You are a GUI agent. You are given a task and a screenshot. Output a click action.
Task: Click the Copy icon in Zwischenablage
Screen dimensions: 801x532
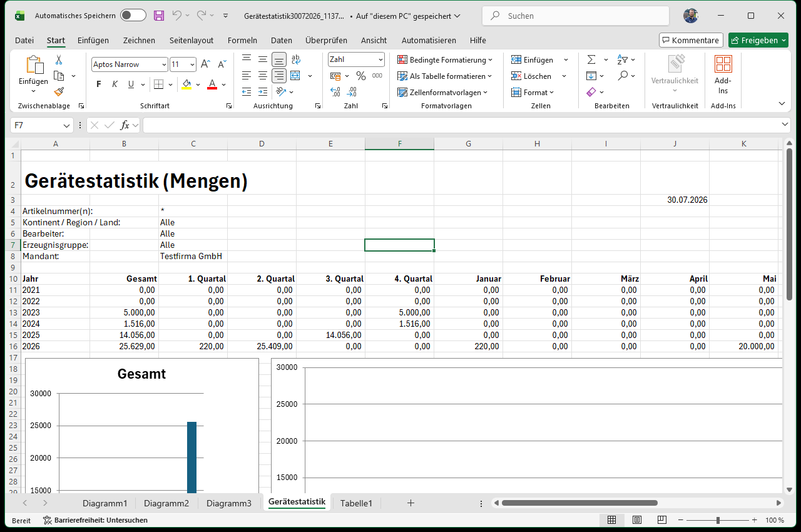59,76
